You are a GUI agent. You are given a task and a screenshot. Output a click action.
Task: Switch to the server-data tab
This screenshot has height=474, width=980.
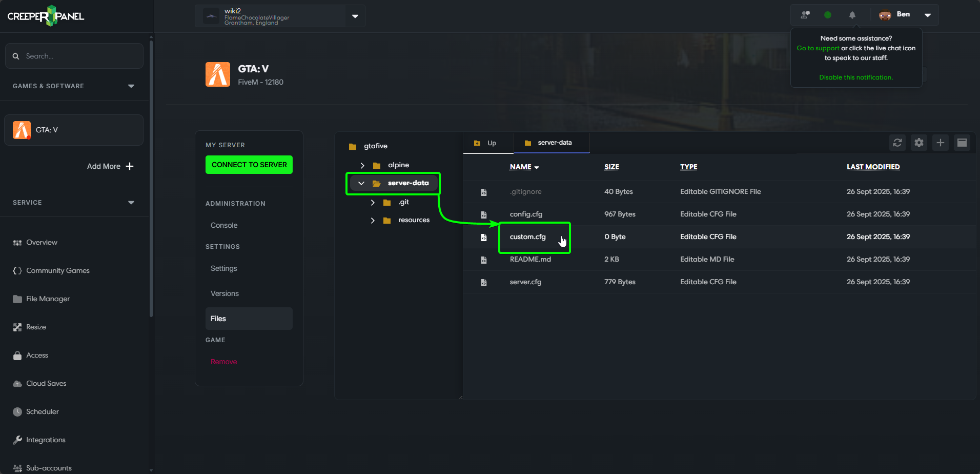point(552,143)
